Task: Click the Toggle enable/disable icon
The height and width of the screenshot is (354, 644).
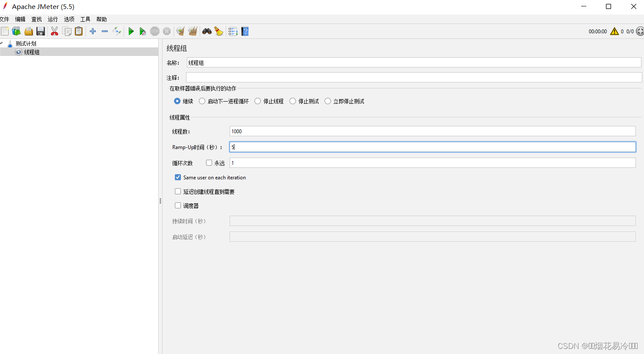Action: tap(117, 31)
